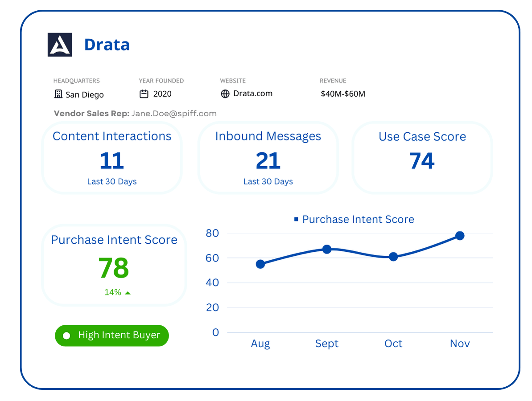Open the Content Interactions card
This screenshot has height=401, width=532.
tap(112, 158)
